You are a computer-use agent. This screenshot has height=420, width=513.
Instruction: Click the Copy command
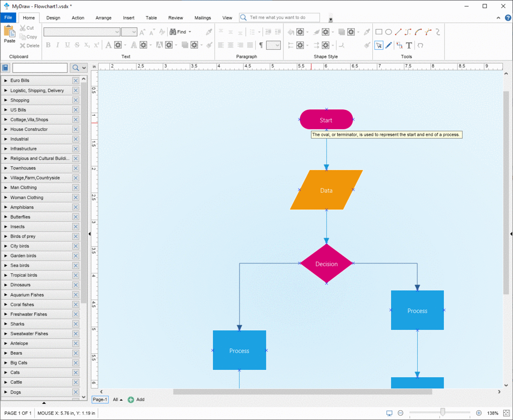28,37
